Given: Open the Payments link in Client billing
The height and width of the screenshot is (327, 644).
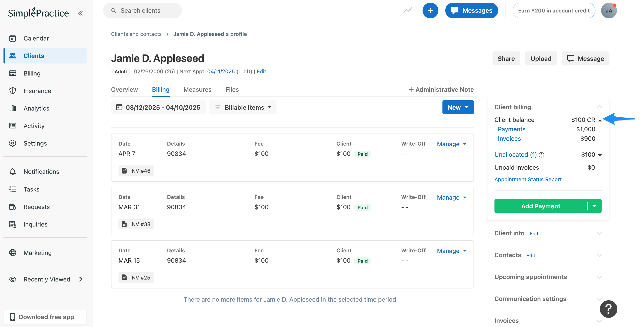Looking at the screenshot, I should pyautogui.click(x=512, y=129).
